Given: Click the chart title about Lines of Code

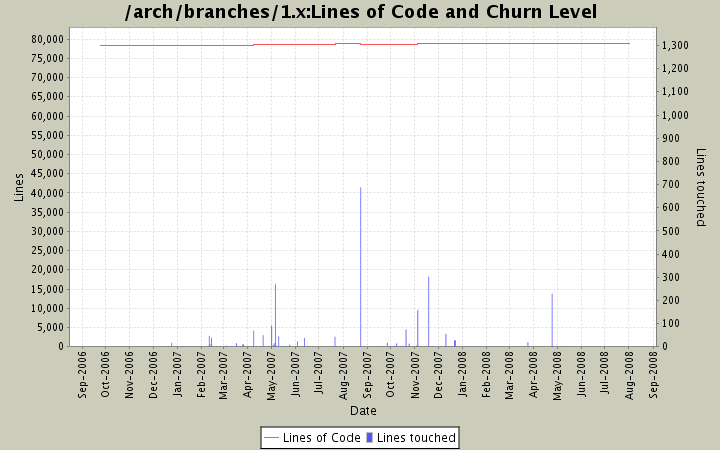Looking at the screenshot, I should [x=361, y=12].
